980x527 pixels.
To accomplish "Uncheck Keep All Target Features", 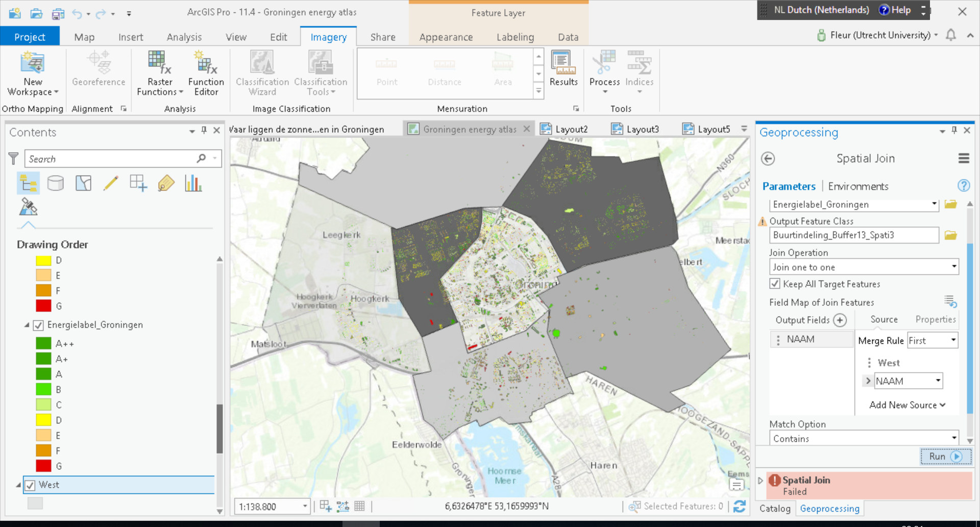I will (775, 284).
